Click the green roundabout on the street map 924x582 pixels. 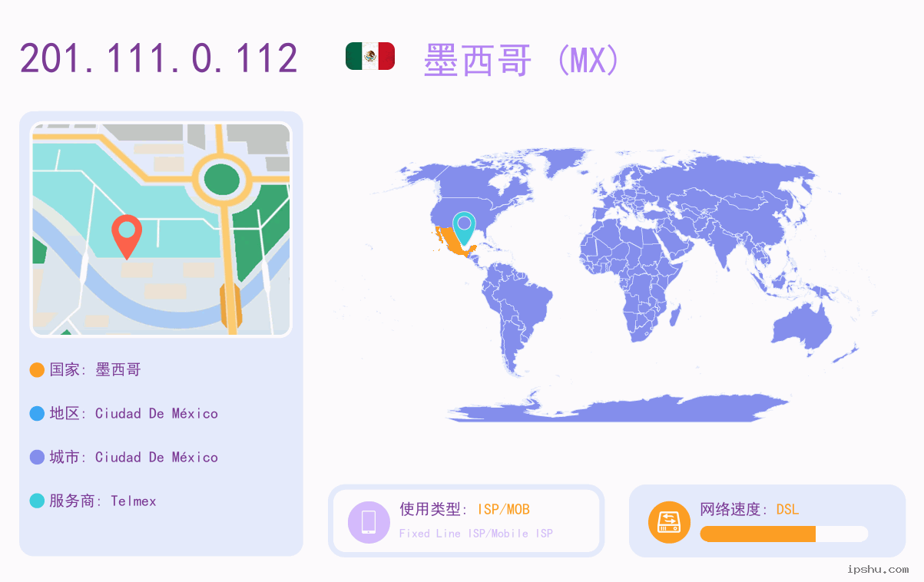(x=221, y=180)
